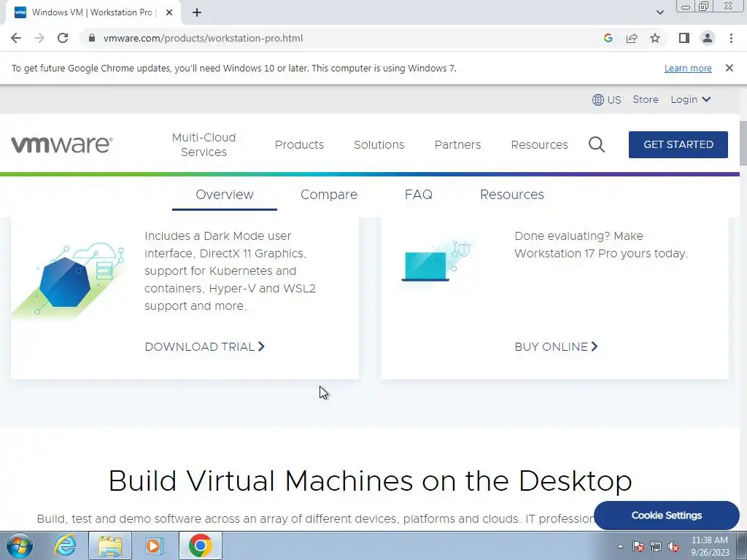Open a new browser tab
The height and width of the screenshot is (560, 747).
point(197,12)
